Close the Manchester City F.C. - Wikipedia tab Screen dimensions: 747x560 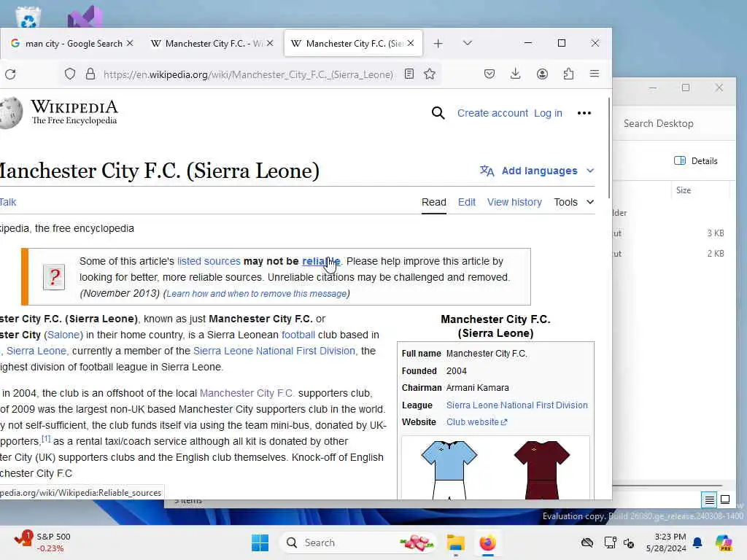coord(270,43)
